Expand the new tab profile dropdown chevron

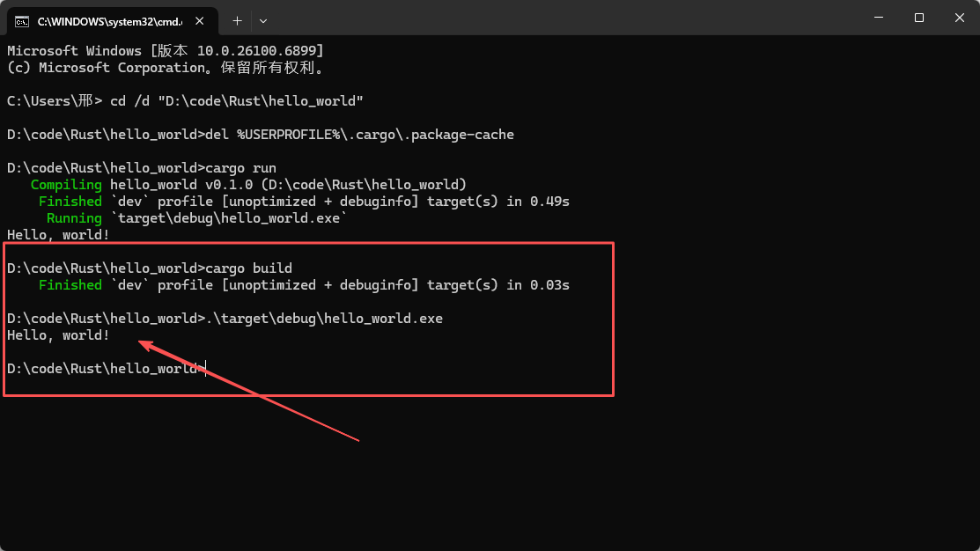tap(263, 19)
